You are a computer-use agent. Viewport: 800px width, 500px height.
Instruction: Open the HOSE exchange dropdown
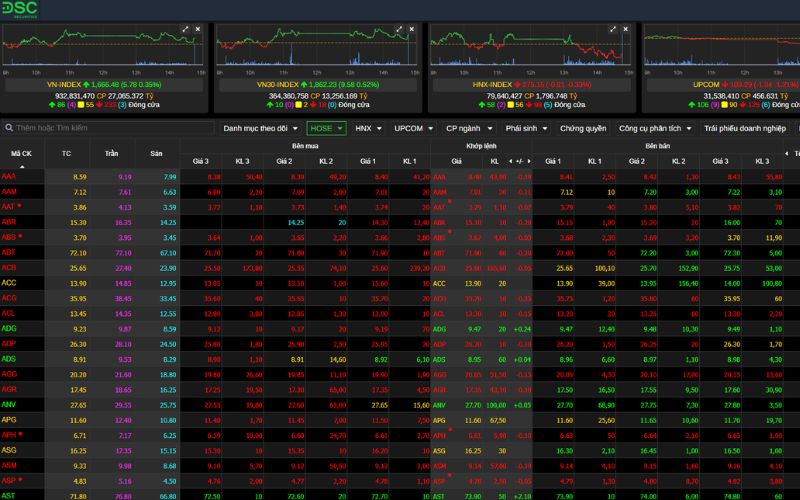(x=327, y=128)
